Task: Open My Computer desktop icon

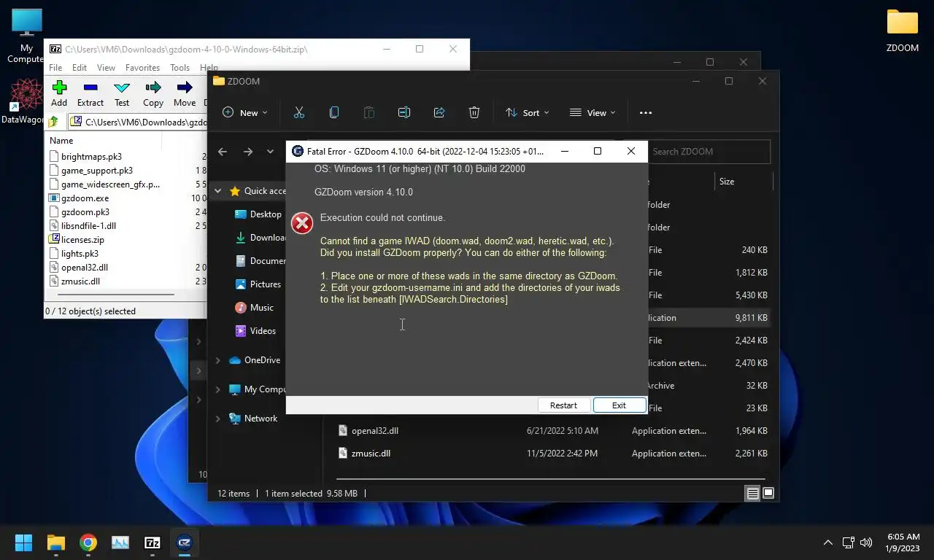Action: pyautogui.click(x=27, y=36)
